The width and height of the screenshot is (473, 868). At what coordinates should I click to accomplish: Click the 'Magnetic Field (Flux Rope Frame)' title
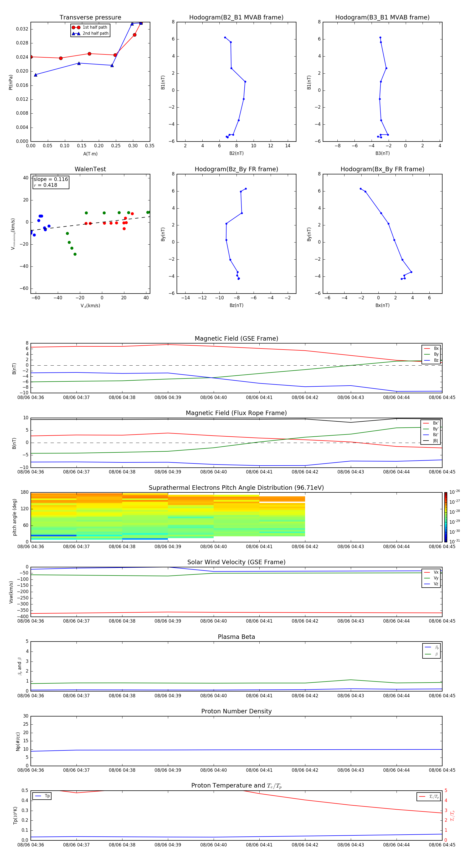(x=236, y=413)
